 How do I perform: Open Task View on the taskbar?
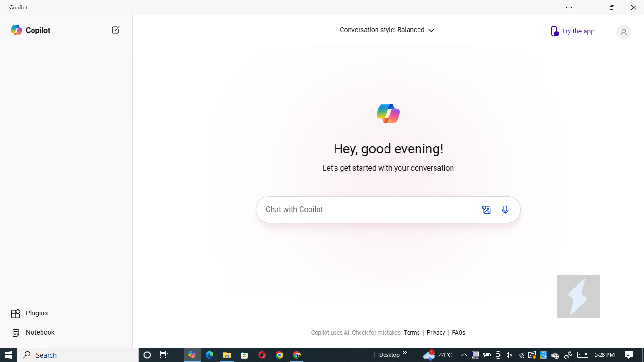[x=164, y=355]
